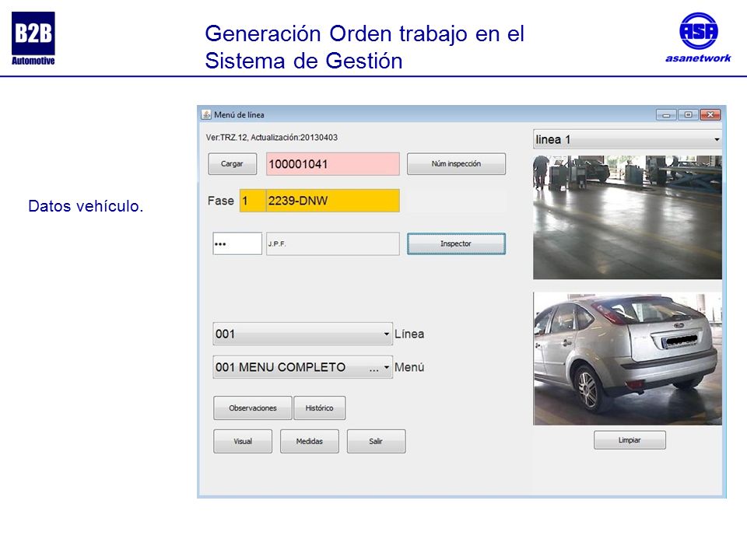Select the inspector name field J.P.F.
Screen dimensions: 747x560
332,243
